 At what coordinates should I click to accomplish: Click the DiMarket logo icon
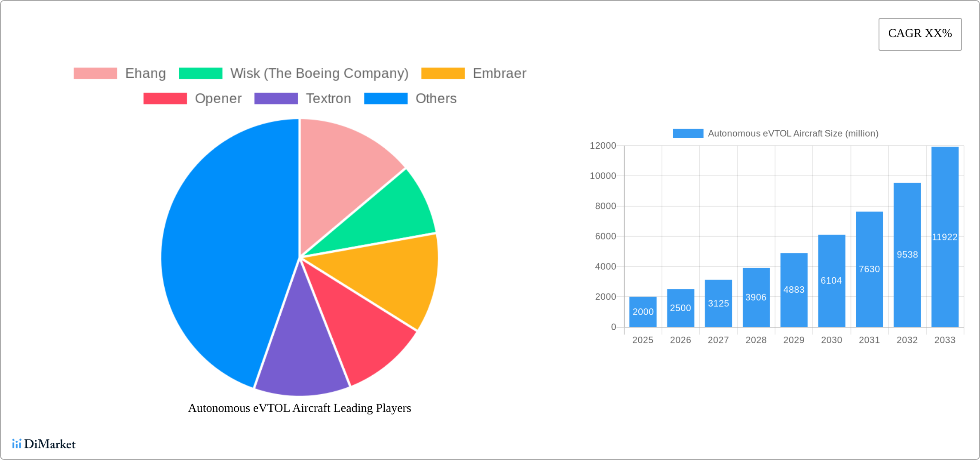(17, 444)
